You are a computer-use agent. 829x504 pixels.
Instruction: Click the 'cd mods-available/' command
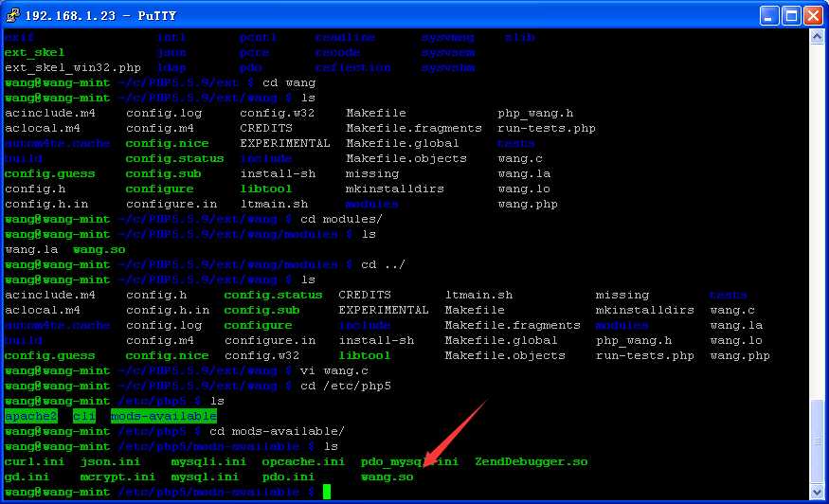[277, 432]
